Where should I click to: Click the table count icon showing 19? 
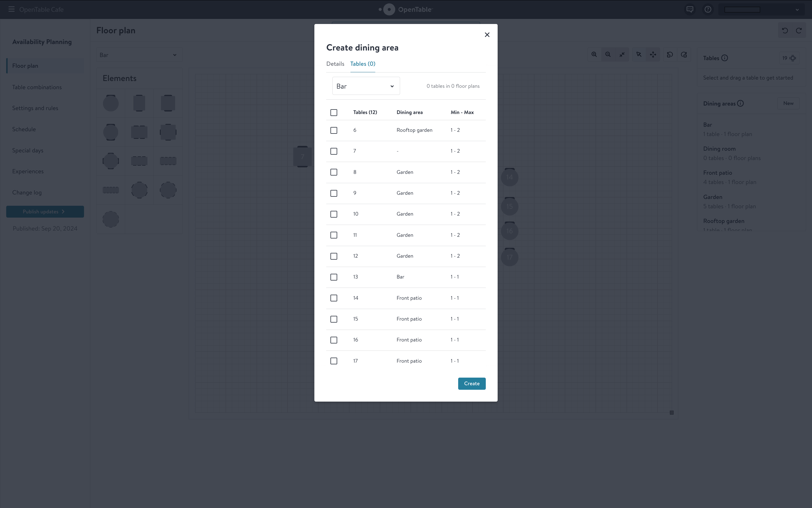click(x=789, y=58)
